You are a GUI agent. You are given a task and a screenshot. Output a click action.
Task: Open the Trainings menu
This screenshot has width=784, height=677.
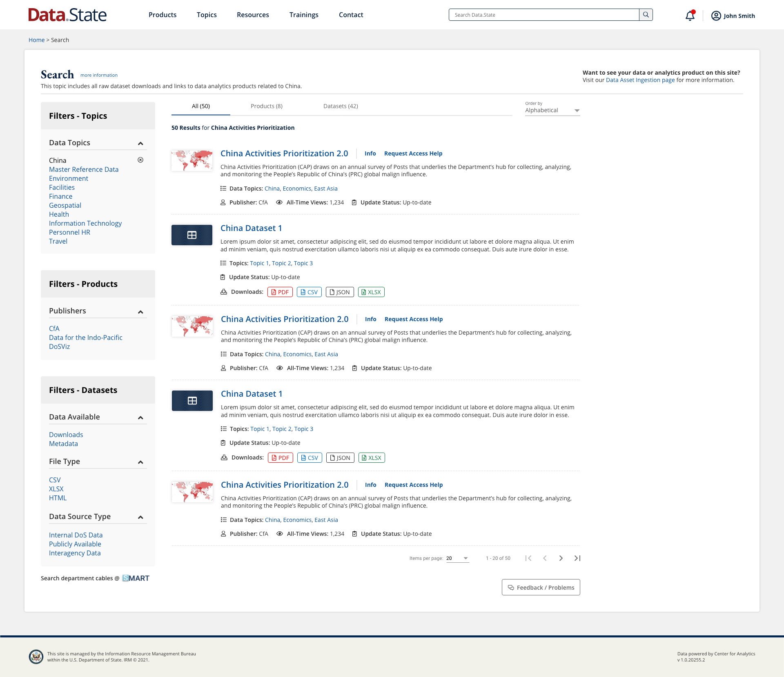coord(304,15)
